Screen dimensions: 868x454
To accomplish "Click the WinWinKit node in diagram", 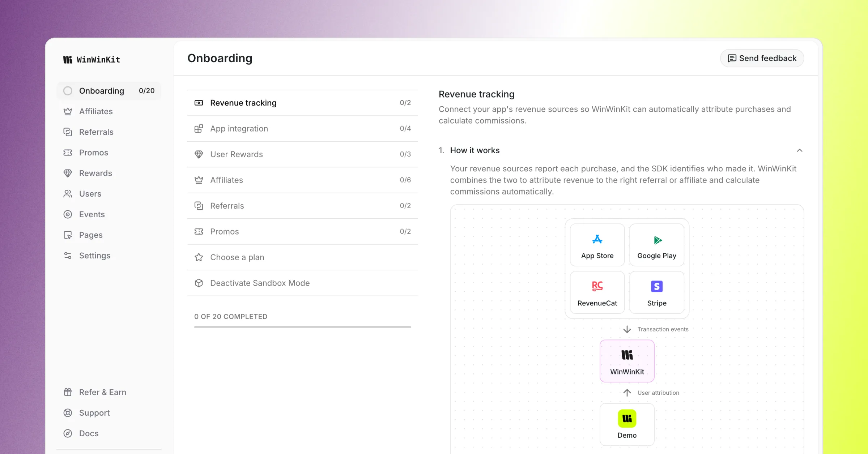I will (627, 361).
